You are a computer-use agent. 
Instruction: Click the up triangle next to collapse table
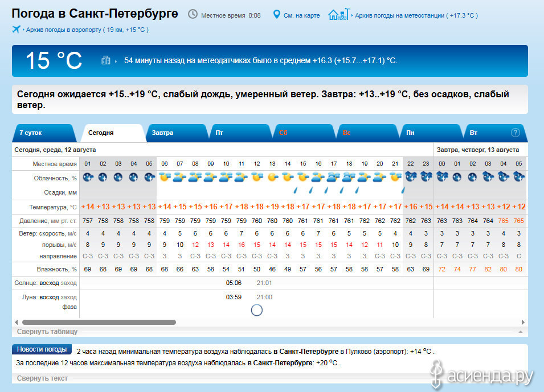pyautogui.click(x=521, y=332)
